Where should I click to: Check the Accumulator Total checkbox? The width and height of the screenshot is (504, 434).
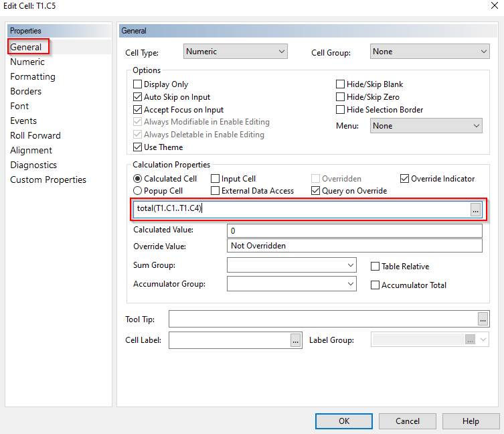(375, 285)
